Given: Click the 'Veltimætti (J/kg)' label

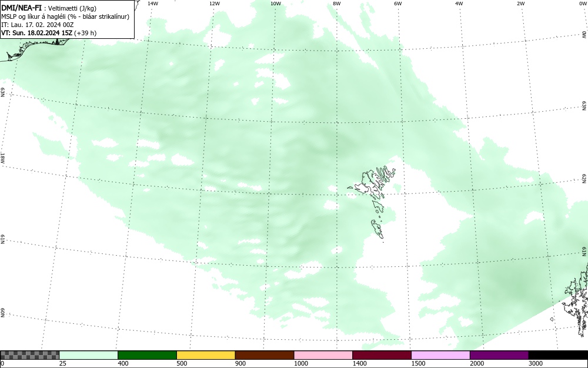Looking at the screenshot, I should 72,9.
